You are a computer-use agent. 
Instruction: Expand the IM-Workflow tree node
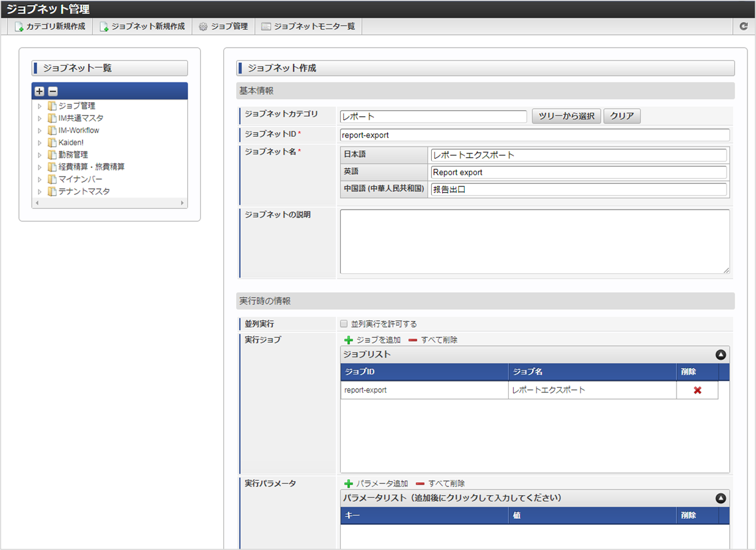coord(40,130)
